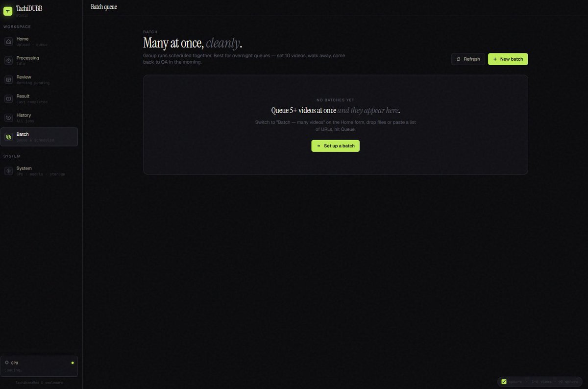The image size is (588, 389).
Task: Open the Result page
Action: (39, 98)
